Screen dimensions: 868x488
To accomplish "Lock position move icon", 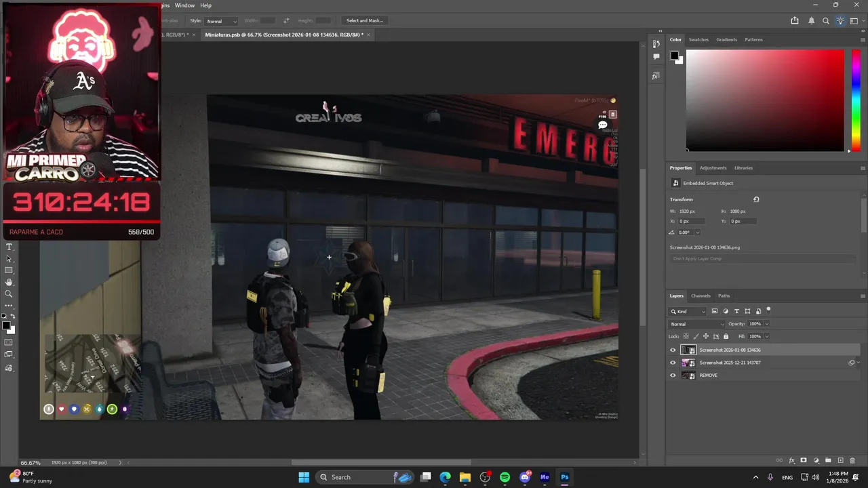I will click(x=706, y=336).
